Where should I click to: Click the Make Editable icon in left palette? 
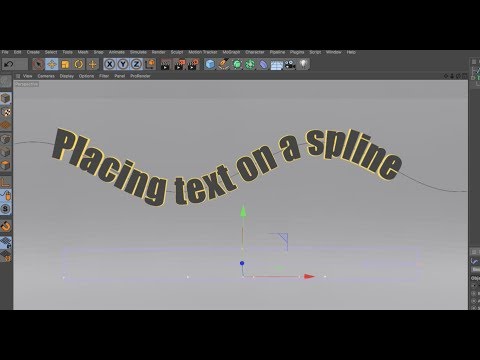(5, 81)
